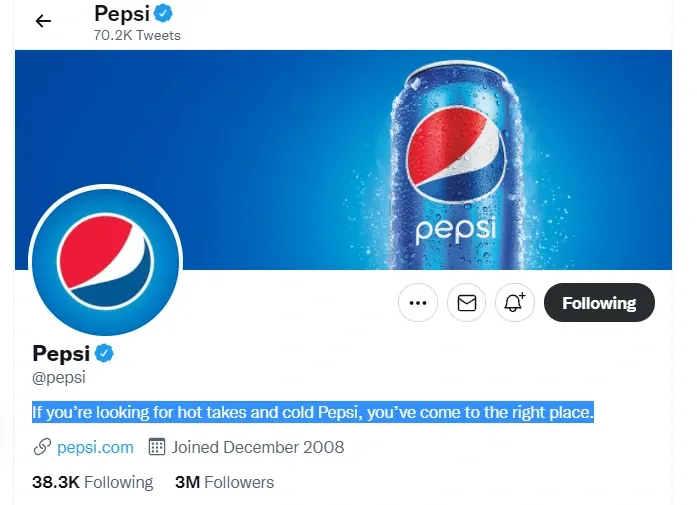
Task: Toggle the Following button to unfollow
Action: pyautogui.click(x=598, y=303)
